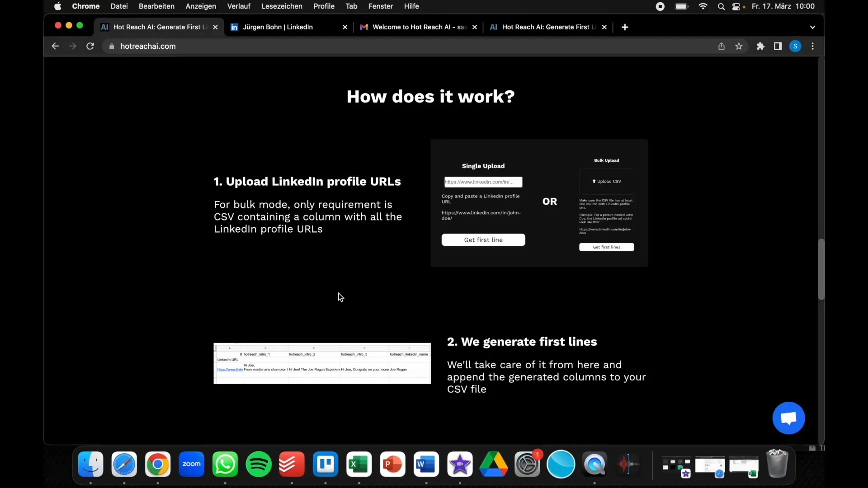Image resolution: width=868 pixels, height=488 pixels.
Task: Open Zoom from the dock
Action: coord(191,464)
